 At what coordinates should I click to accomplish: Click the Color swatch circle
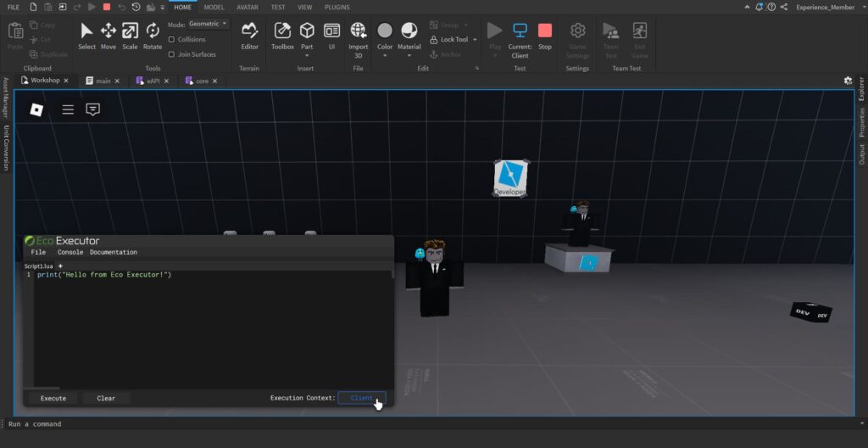[x=385, y=31]
